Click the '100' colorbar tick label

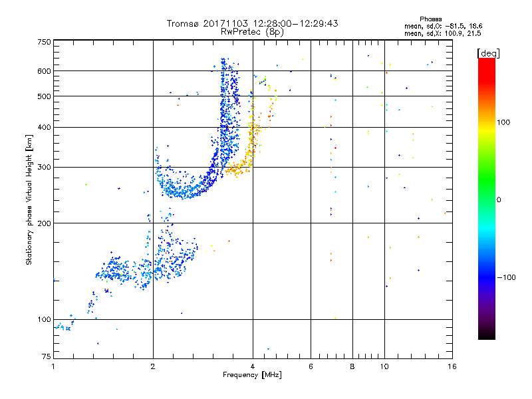[503, 122]
